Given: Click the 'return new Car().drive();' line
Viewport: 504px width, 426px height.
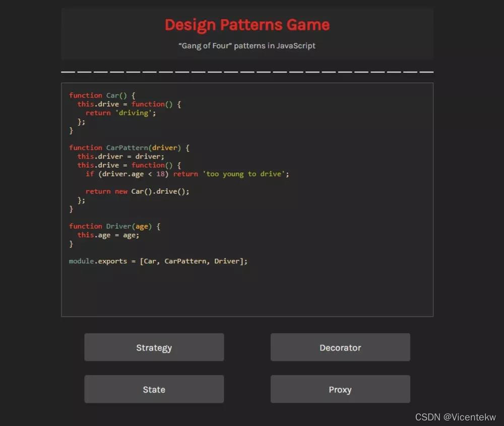Looking at the screenshot, I should (137, 191).
